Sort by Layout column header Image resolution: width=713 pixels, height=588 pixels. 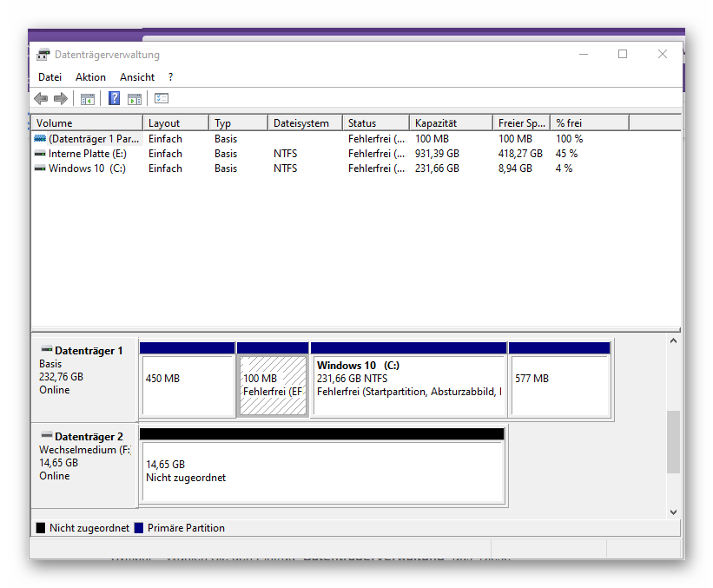click(x=176, y=122)
